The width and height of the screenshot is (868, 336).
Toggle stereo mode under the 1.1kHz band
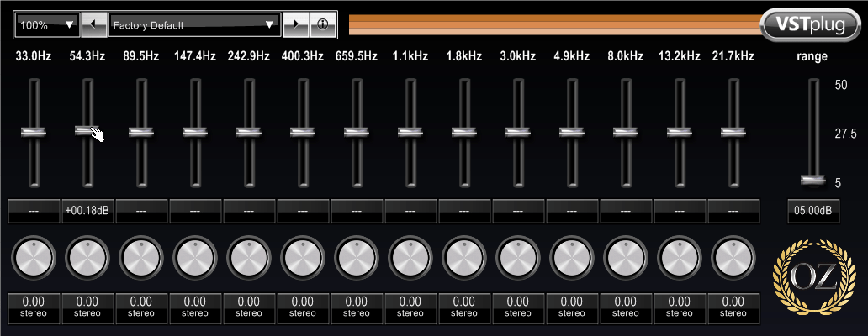click(x=410, y=314)
